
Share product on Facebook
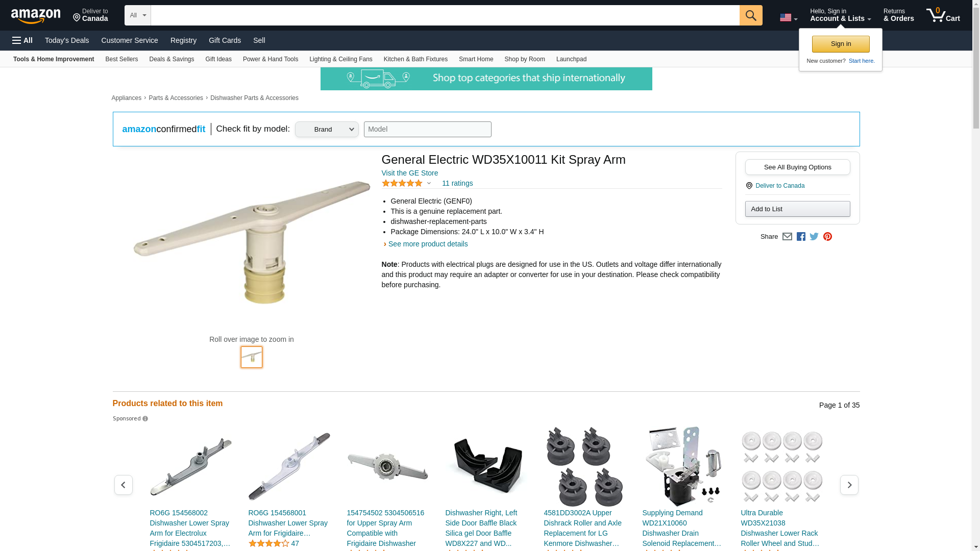801,237
